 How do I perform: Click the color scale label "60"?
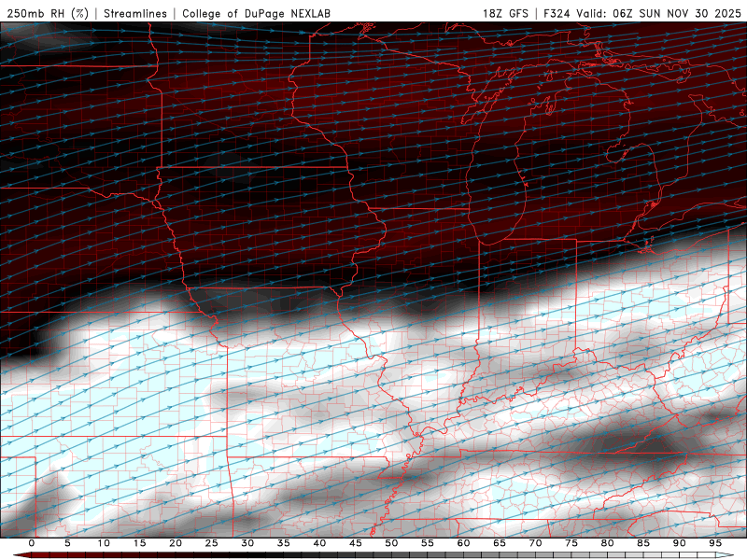pos(463,543)
